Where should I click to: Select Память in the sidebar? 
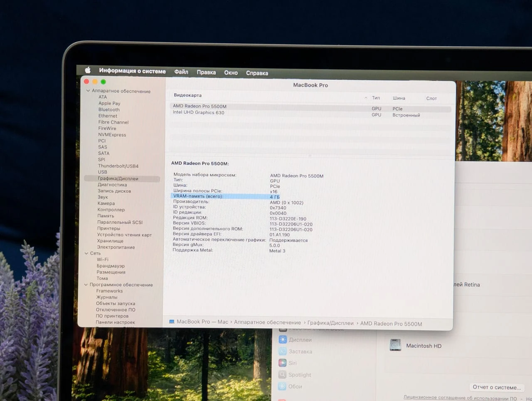tap(106, 215)
